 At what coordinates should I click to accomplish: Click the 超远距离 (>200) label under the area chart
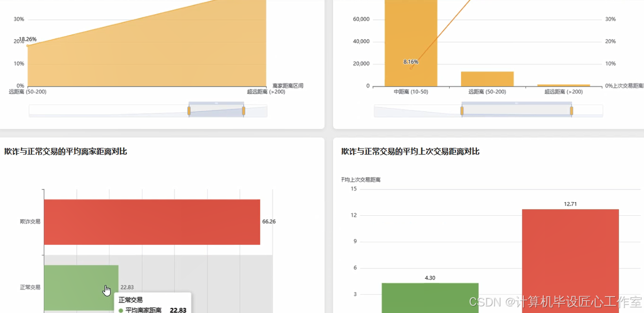(266, 92)
